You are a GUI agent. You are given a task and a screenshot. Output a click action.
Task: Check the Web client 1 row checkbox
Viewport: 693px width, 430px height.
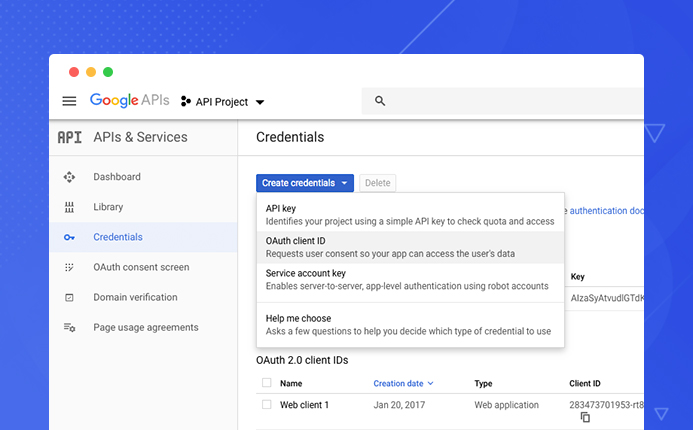coord(267,404)
